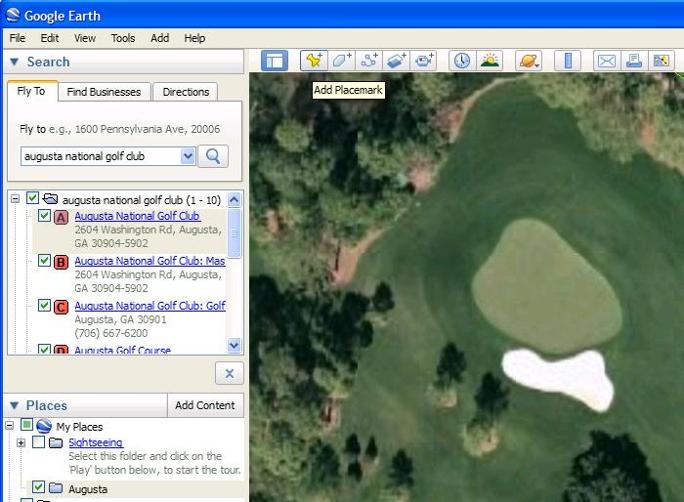
Task: Uncheck the result B checkbox
Action: [44, 260]
